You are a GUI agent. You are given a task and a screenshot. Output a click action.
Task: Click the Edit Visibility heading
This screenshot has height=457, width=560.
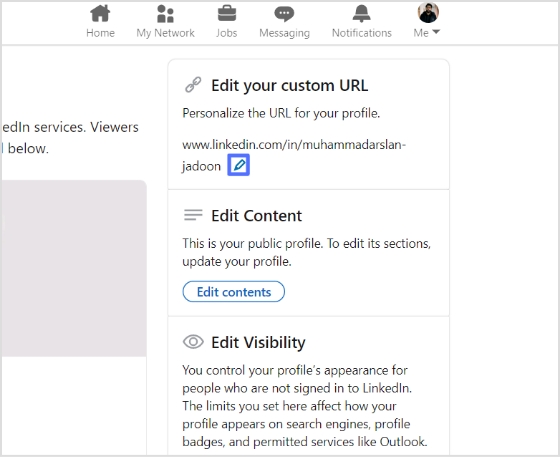coord(258,343)
